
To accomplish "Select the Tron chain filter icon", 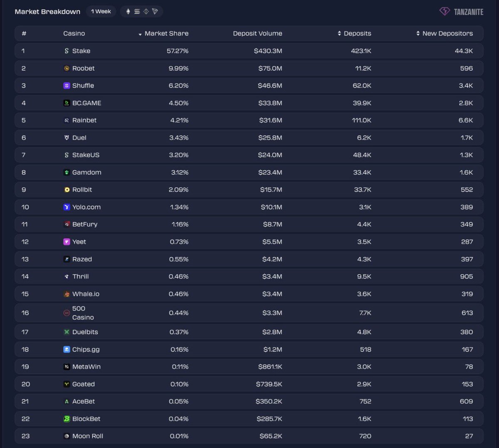I will (x=155, y=12).
